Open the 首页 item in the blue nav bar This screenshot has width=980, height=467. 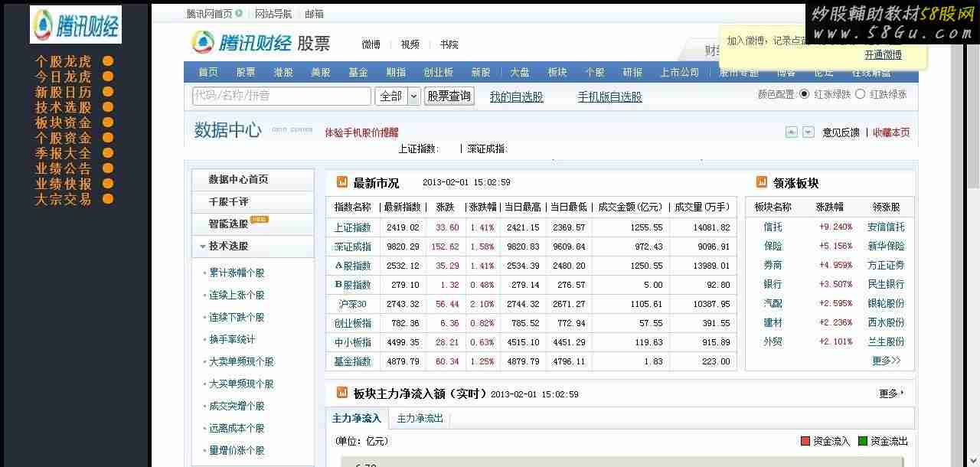pos(208,72)
